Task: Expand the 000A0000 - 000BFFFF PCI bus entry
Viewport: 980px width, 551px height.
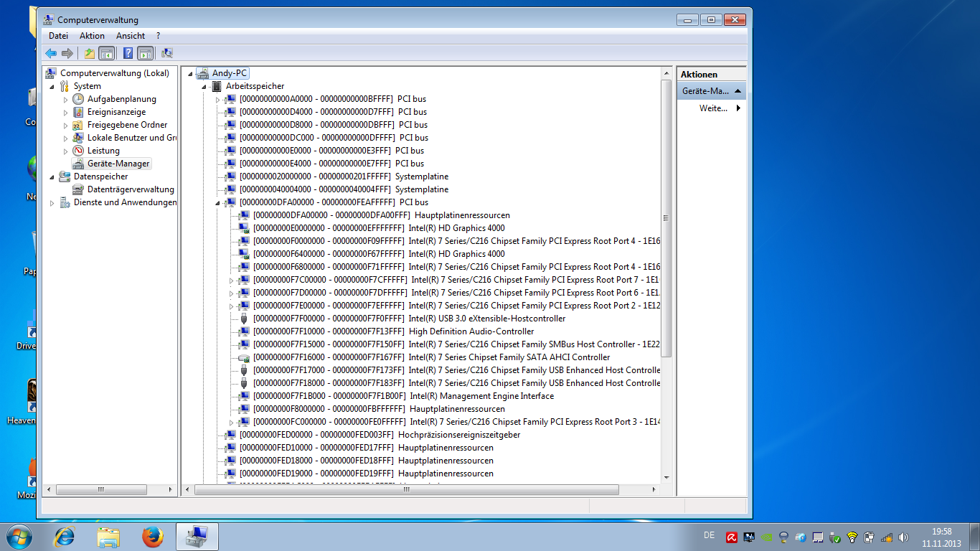Action: [219, 99]
